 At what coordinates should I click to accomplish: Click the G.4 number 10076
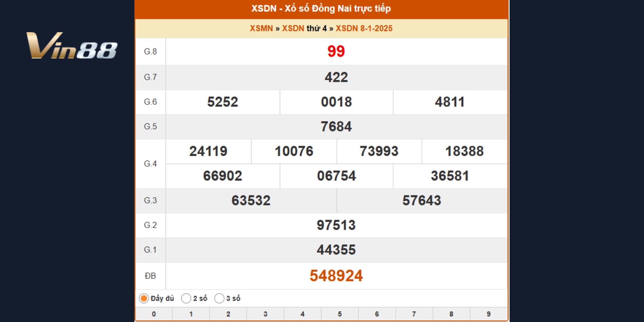coord(294,151)
